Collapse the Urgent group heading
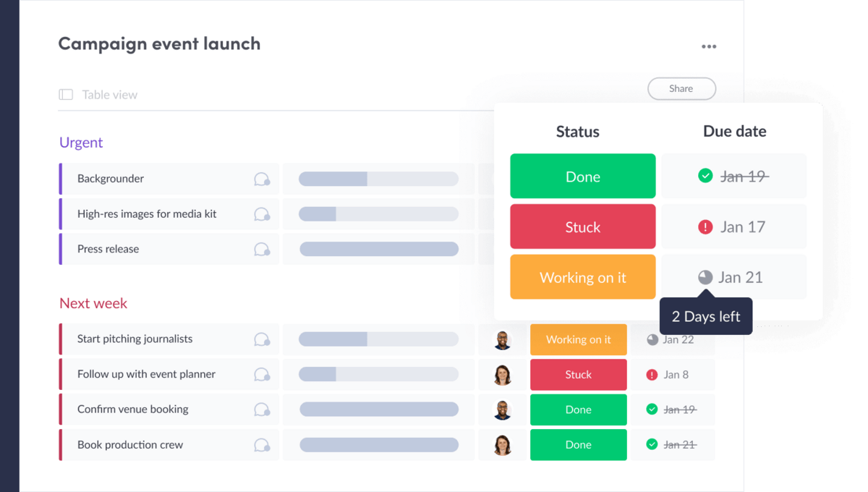The width and height of the screenshot is (868, 492). [81, 143]
